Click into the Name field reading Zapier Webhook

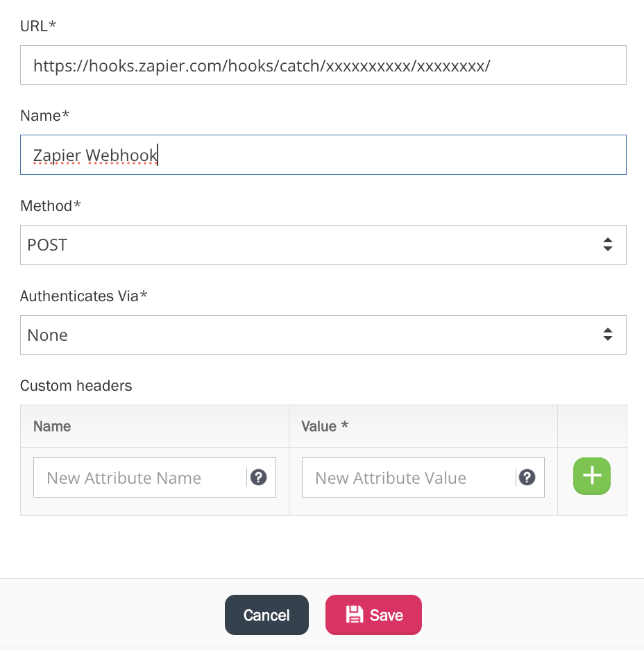[x=323, y=155]
